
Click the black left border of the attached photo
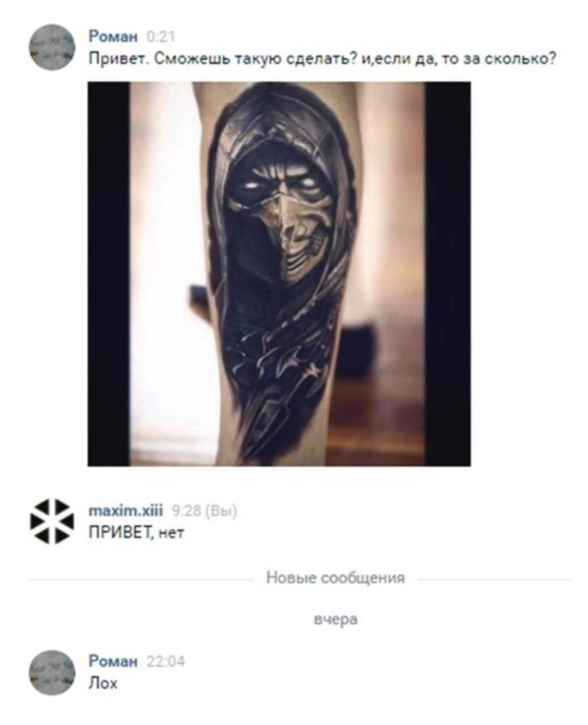(x=108, y=274)
